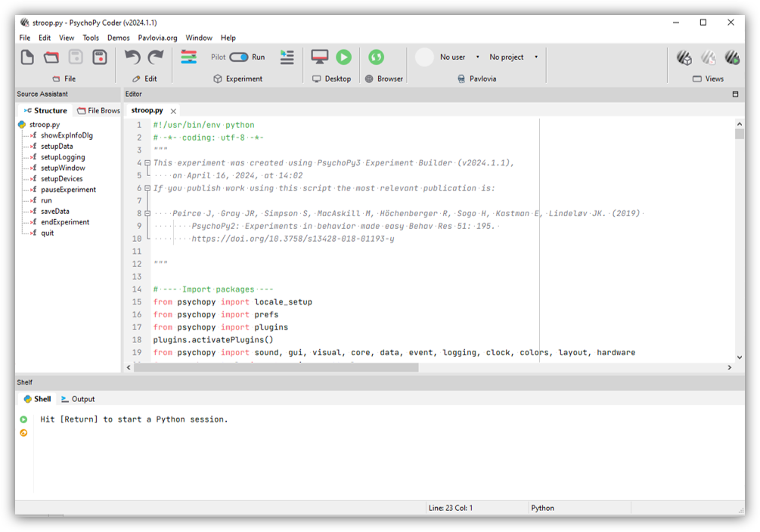This screenshot has width=760, height=532.
Task: Click the Desktop monitor icon
Action: point(319,57)
